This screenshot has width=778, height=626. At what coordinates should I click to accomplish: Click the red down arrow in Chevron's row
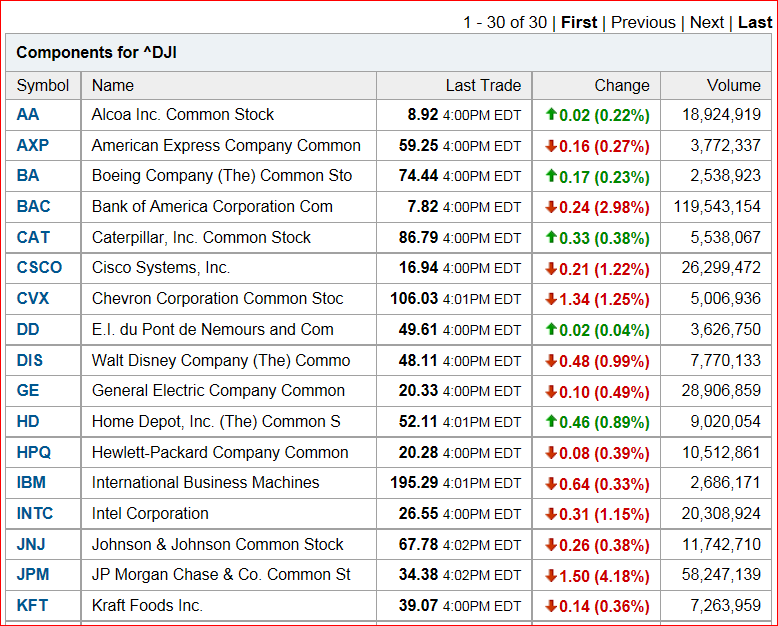coord(551,299)
